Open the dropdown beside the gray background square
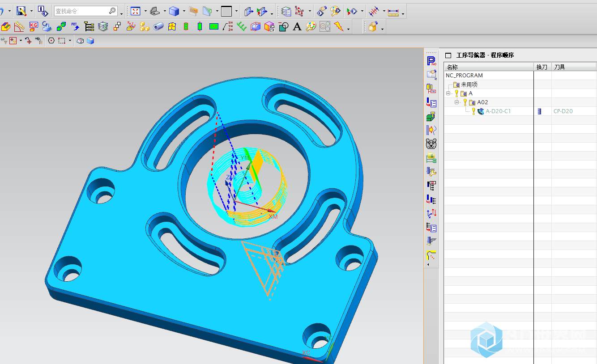The image size is (597, 364). coord(236,12)
